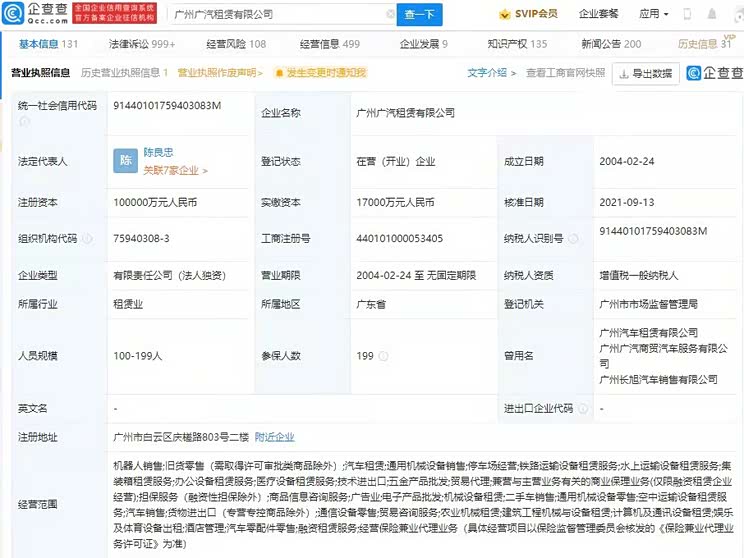Click the SVIP会员 crown icon
Viewport: 744px width, 558px height.
(x=504, y=15)
